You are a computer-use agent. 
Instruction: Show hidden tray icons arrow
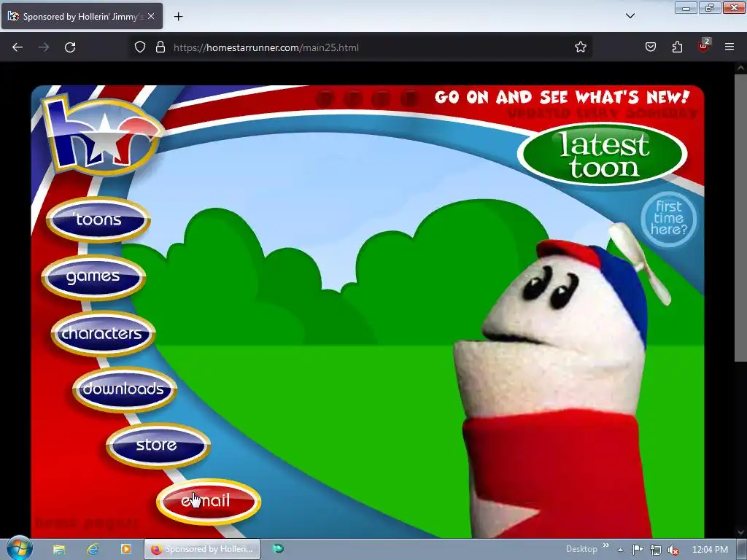pyautogui.click(x=620, y=550)
